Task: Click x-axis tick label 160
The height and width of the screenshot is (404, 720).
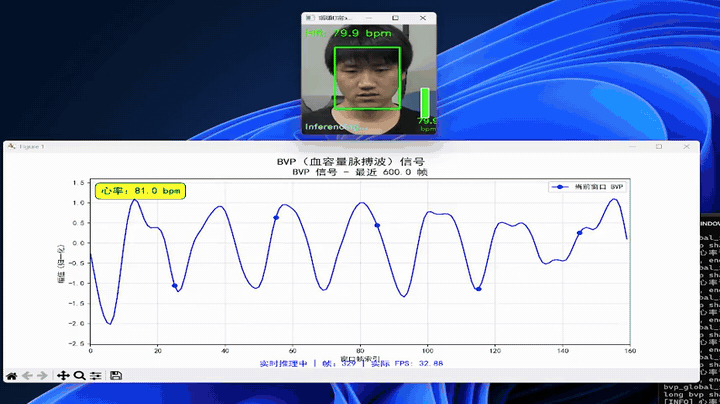Action: [x=630, y=351]
